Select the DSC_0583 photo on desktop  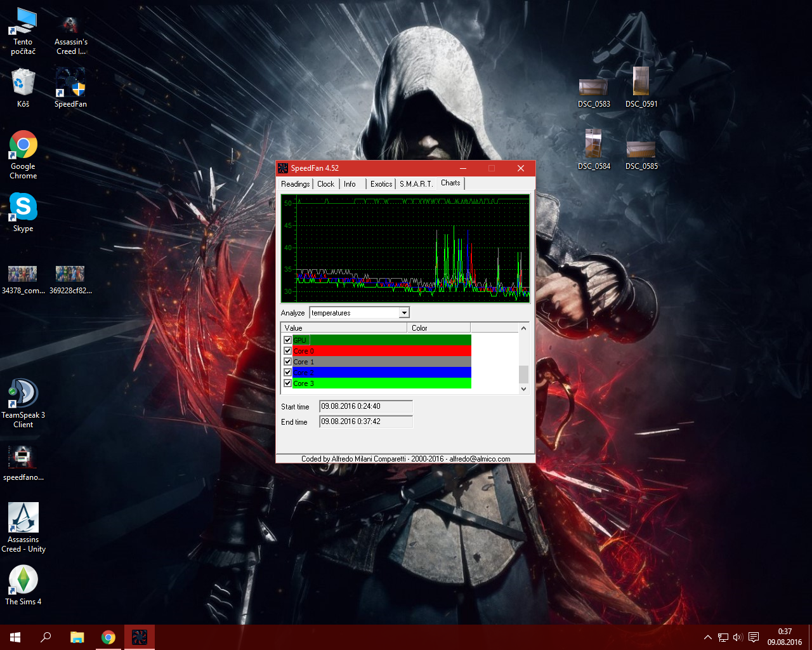[594, 93]
